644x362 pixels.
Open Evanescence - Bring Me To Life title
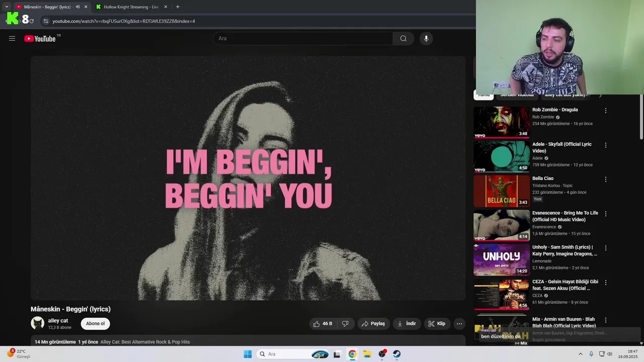click(x=565, y=216)
